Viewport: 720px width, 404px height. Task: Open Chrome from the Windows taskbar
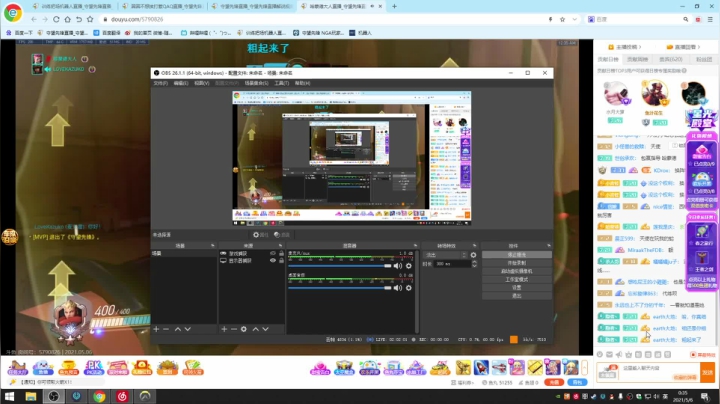click(x=99, y=396)
